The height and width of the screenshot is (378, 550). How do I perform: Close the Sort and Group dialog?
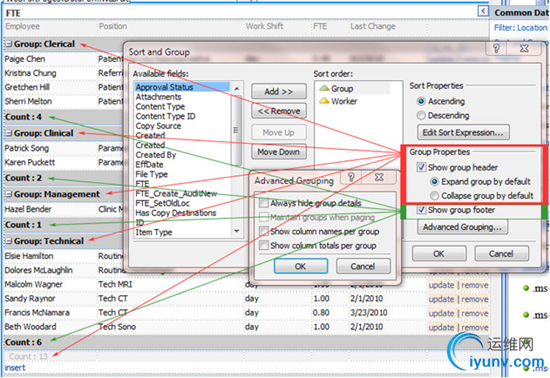(524, 48)
